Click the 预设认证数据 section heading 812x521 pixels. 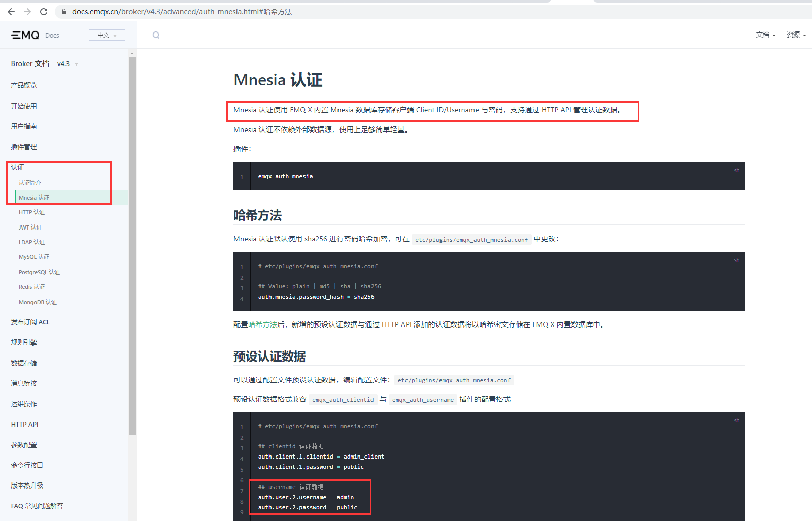pyautogui.click(x=269, y=356)
